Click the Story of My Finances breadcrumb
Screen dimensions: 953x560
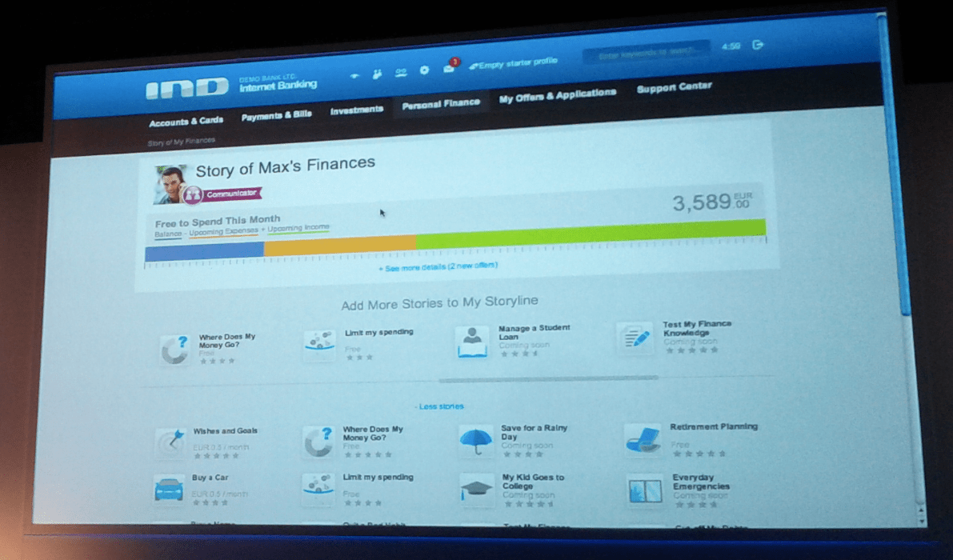(181, 142)
